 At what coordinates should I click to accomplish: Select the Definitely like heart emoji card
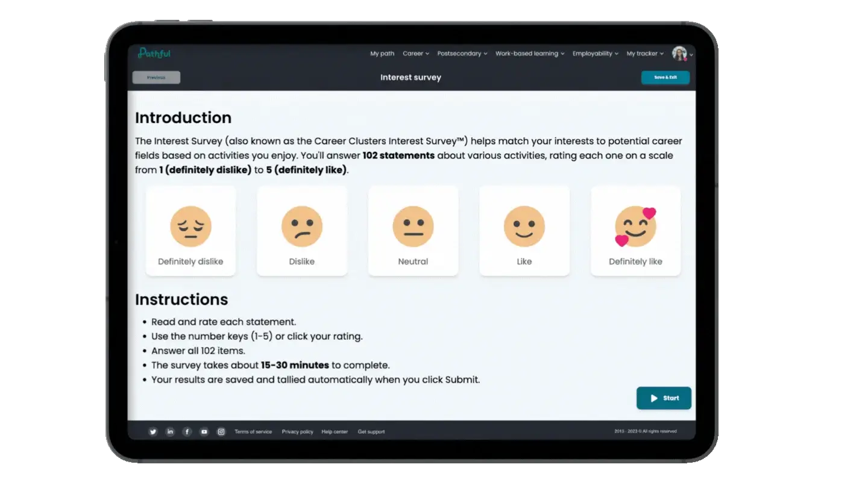[636, 231]
